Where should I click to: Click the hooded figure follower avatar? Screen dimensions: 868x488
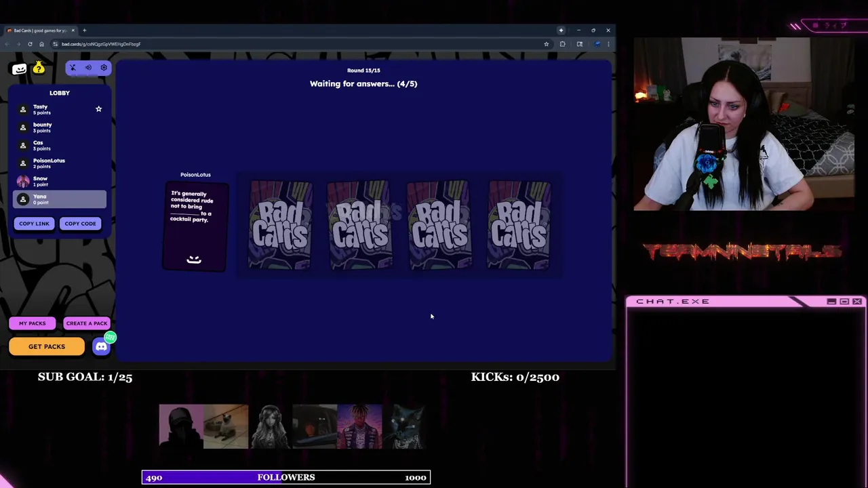click(180, 426)
